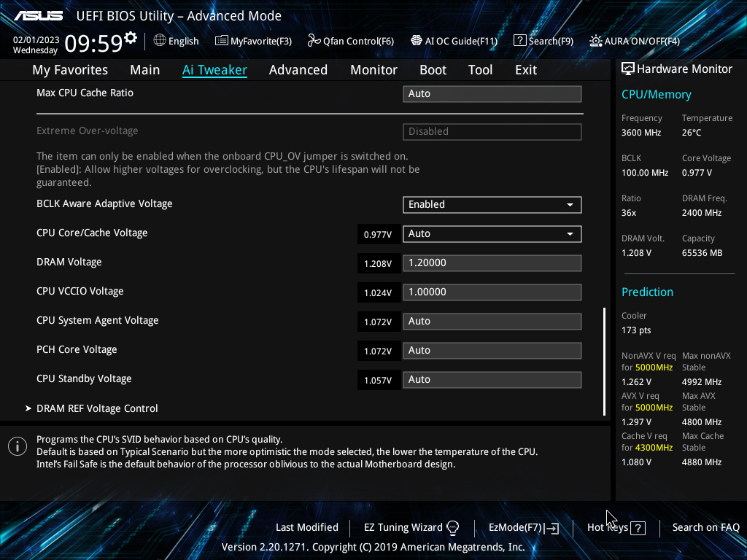
Task: Open CPU Core/Cache Voltage dropdown arrow
Action: [570, 234]
